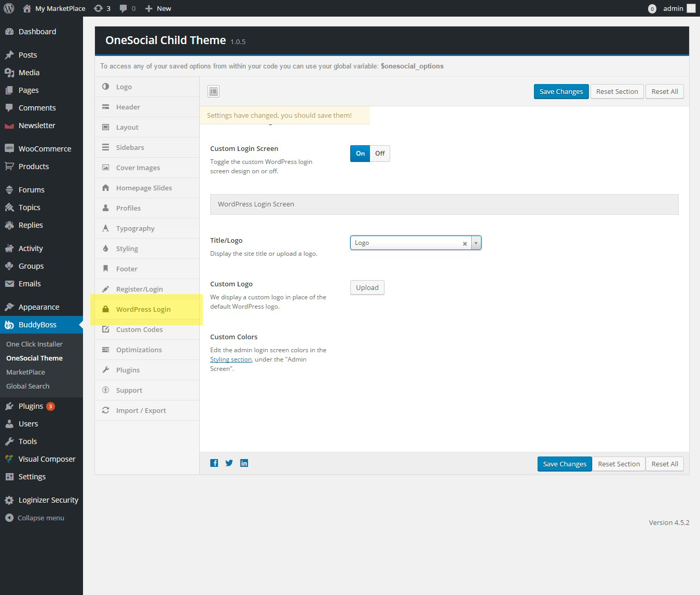Click the top Save Changes button
The height and width of the screenshot is (595, 700).
(x=561, y=92)
